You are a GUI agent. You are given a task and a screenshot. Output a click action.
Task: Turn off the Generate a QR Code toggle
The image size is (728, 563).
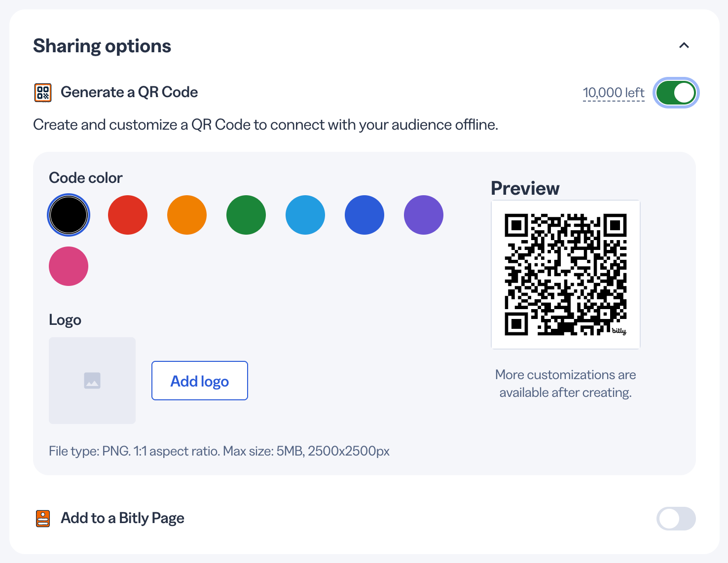click(676, 93)
